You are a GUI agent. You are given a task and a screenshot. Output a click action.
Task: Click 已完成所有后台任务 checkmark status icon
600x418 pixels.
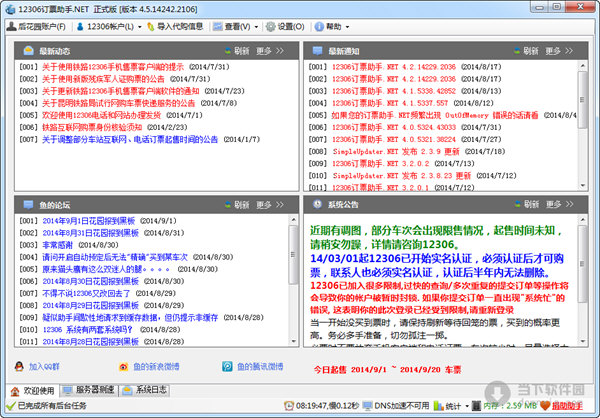[x=11, y=406]
